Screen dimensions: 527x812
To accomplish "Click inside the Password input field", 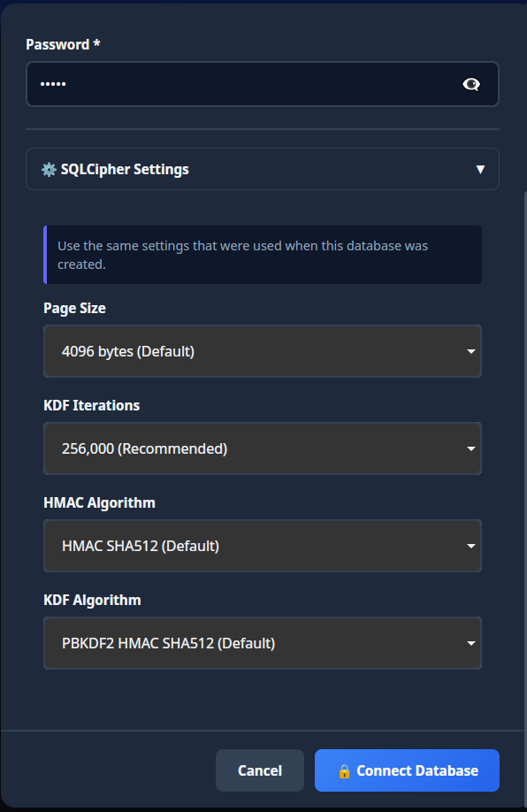I will tap(221, 83).
